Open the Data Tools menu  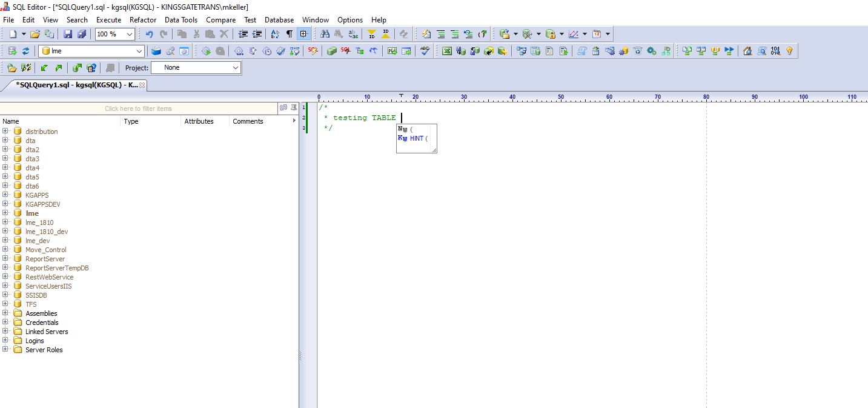[x=181, y=19]
